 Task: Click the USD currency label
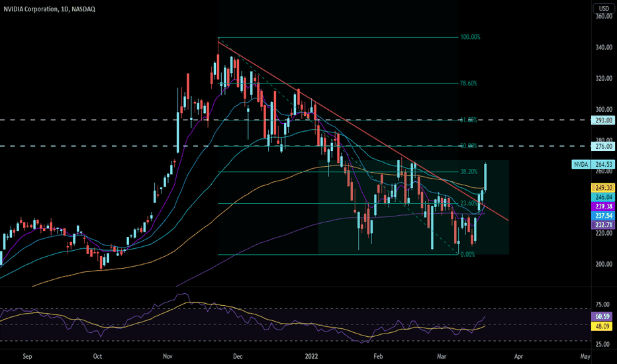coord(604,8)
